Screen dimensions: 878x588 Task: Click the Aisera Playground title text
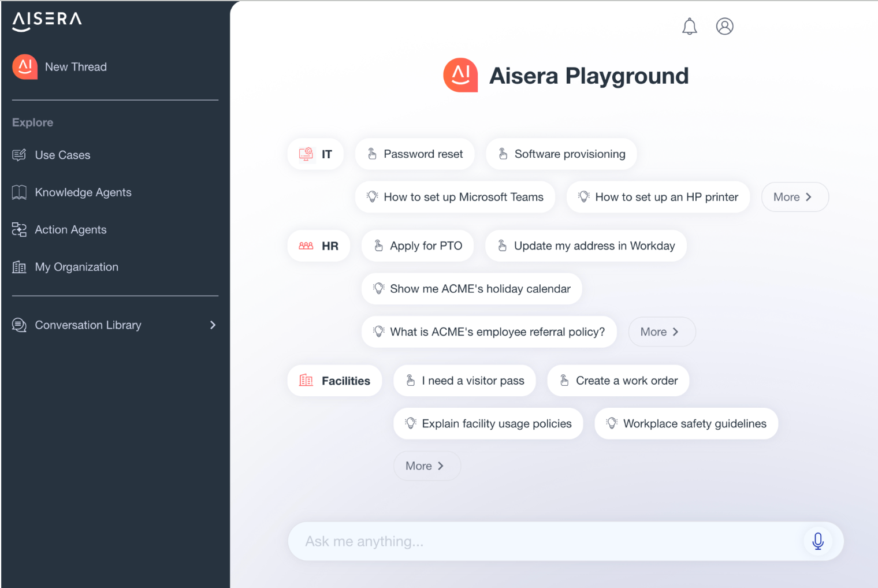[589, 76]
